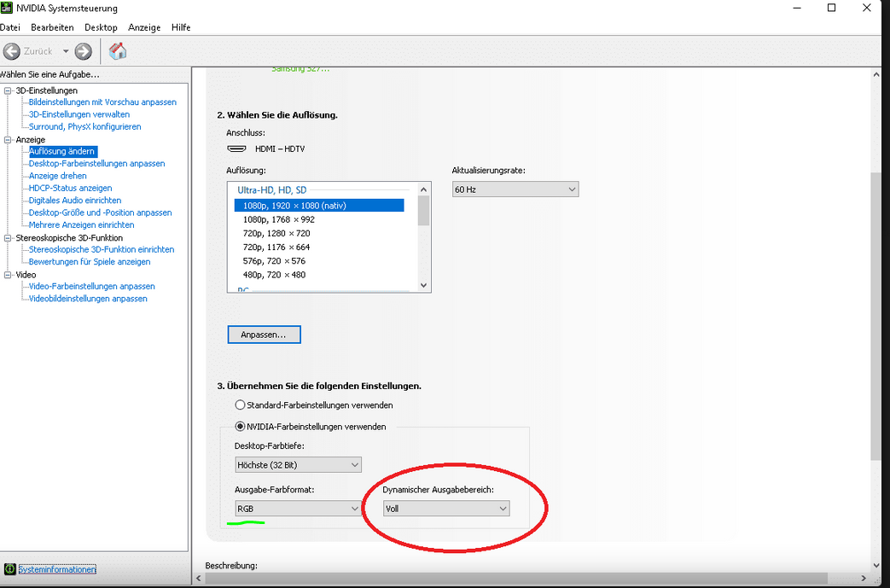This screenshot has height=588, width=890.
Task: Open the Aktualisierungsrate 60 Hz dropdown
Action: coord(515,189)
